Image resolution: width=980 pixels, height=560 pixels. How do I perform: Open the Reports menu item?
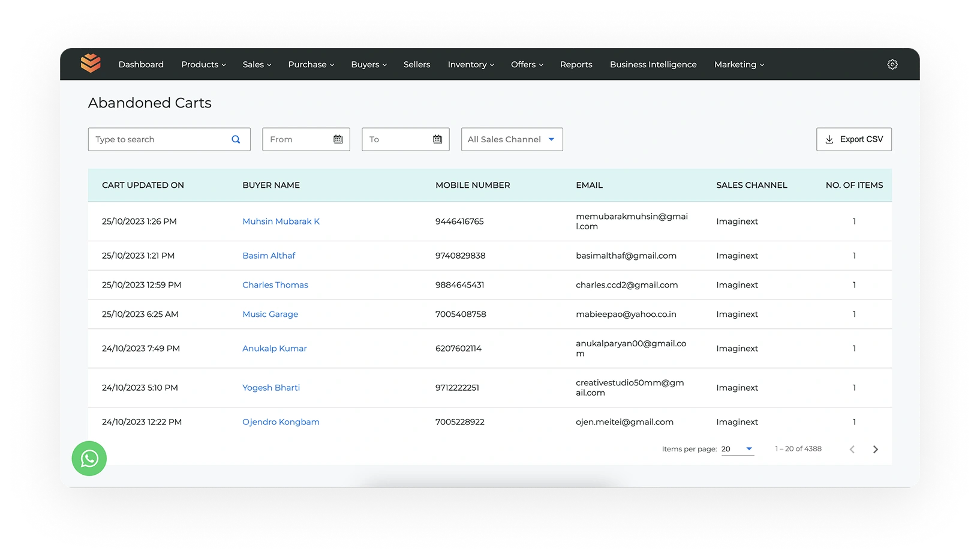coord(576,64)
